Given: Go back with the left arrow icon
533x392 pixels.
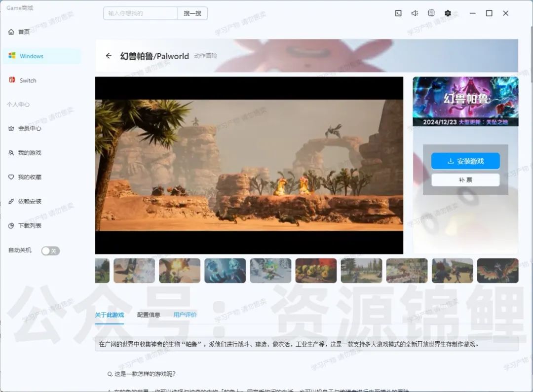Looking at the screenshot, I should 109,56.
